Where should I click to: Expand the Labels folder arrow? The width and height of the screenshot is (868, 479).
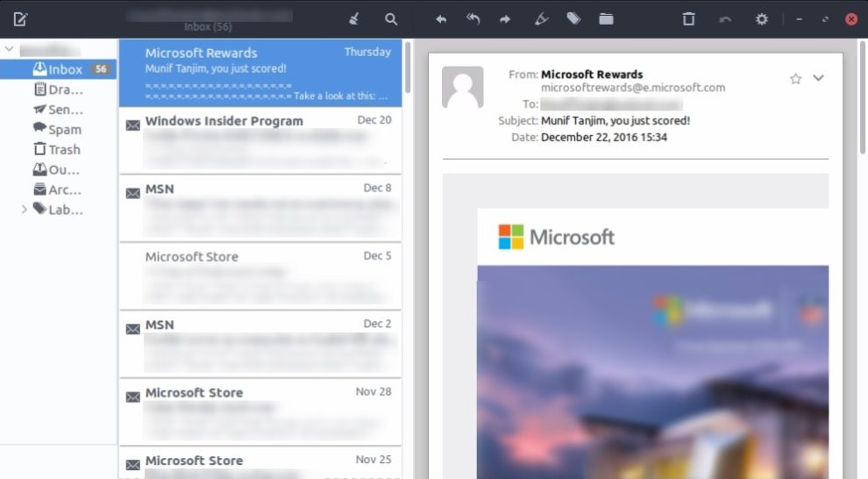coord(24,210)
